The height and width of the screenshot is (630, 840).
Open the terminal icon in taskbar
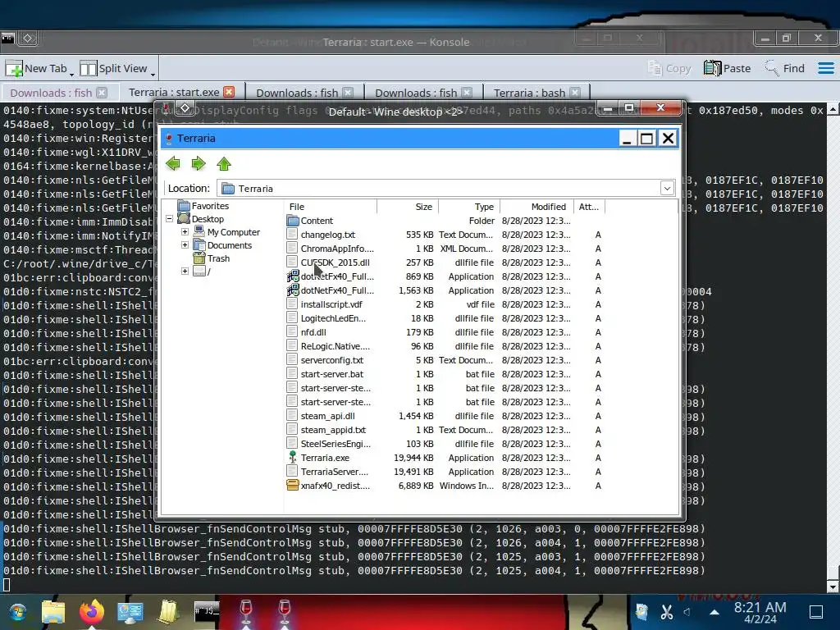[207, 611]
